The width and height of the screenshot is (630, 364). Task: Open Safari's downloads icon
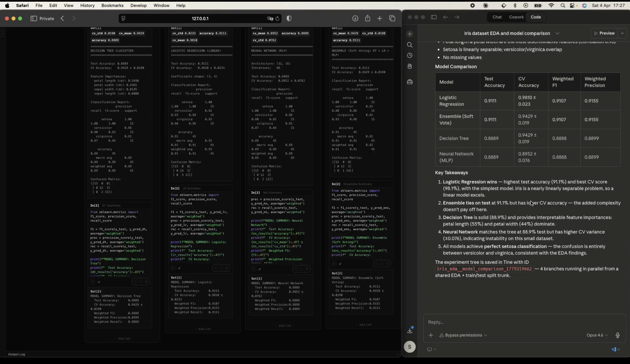(355, 18)
